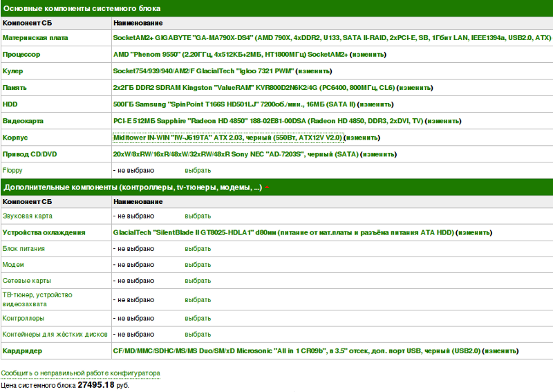Click выбрать in the Сетевые карты row
Viewport: 553px width, 392px height.
198,281
